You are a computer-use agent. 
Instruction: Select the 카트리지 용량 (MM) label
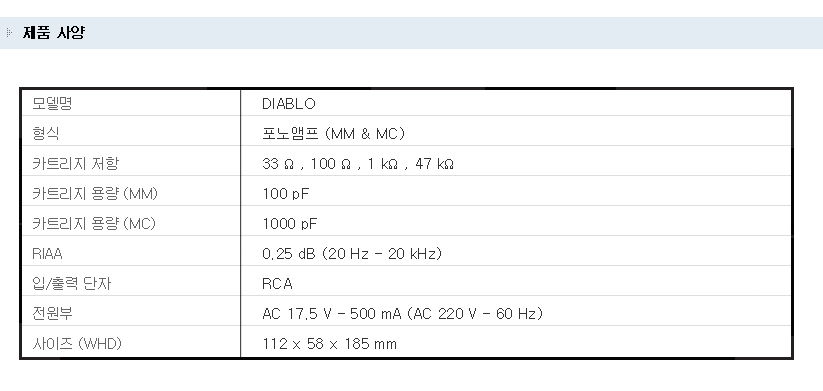tap(95, 193)
